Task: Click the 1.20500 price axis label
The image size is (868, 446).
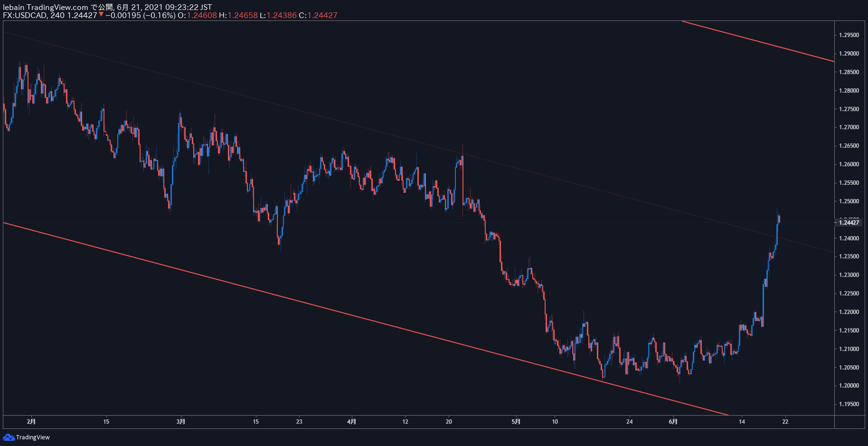Action: [x=849, y=368]
